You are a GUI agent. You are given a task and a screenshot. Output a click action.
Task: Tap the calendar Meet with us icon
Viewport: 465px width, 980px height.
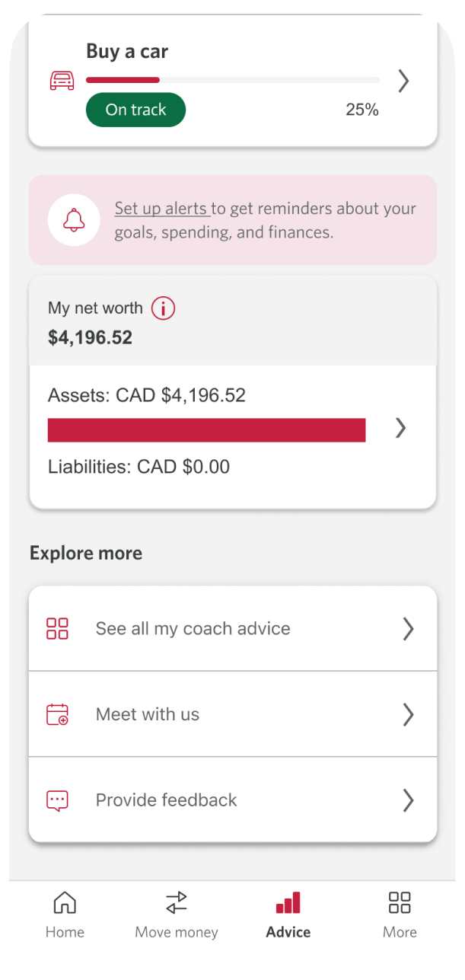tap(57, 714)
